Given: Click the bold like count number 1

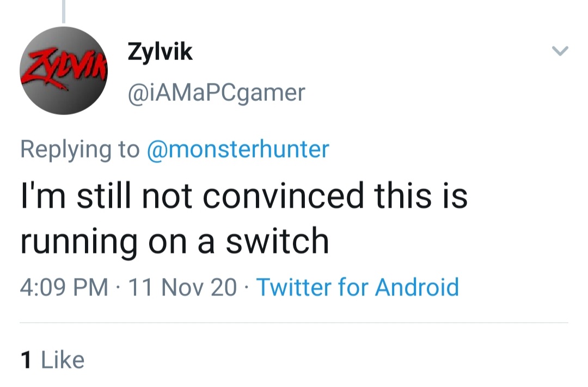Looking at the screenshot, I should click(x=26, y=360).
